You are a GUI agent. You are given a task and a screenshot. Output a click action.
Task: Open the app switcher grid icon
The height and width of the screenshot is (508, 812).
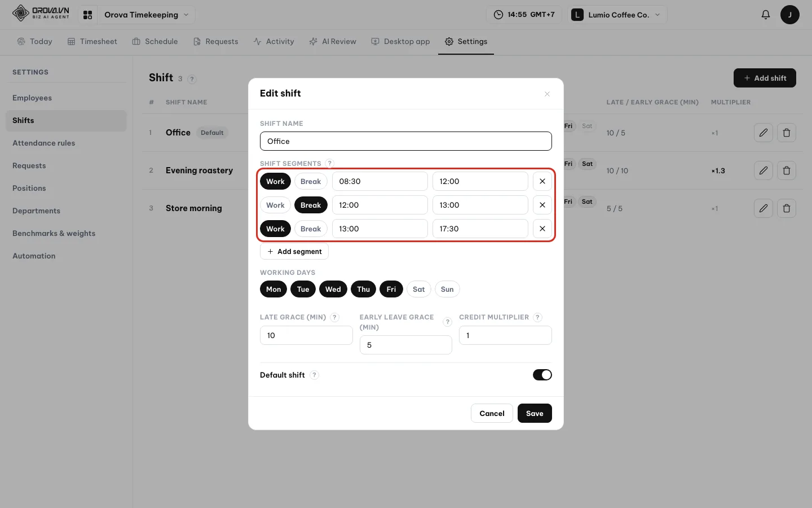coord(87,15)
